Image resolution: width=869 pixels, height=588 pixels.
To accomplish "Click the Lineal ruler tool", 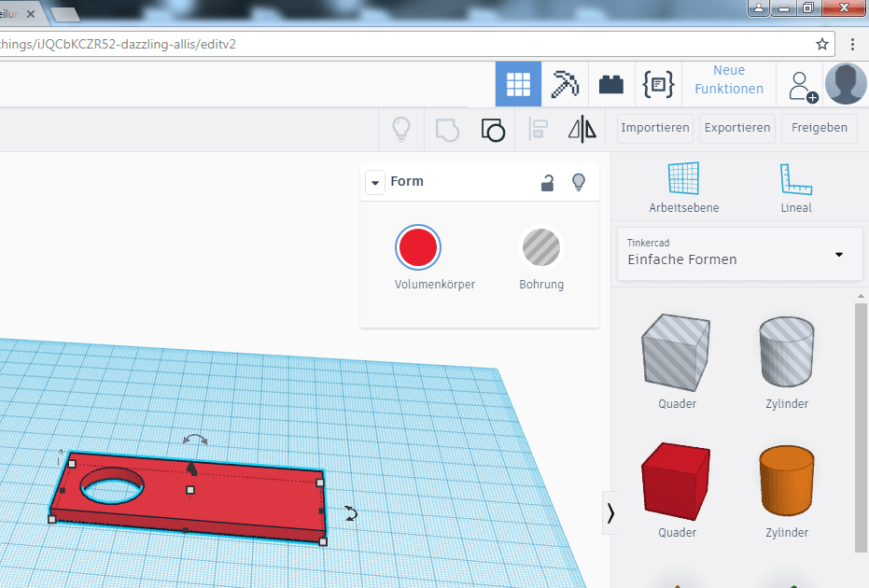I will click(x=796, y=188).
